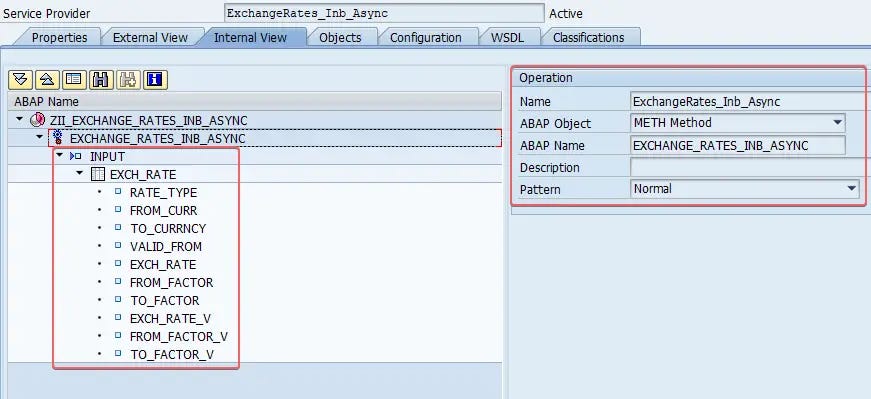Click the blue Information icon

click(155, 79)
